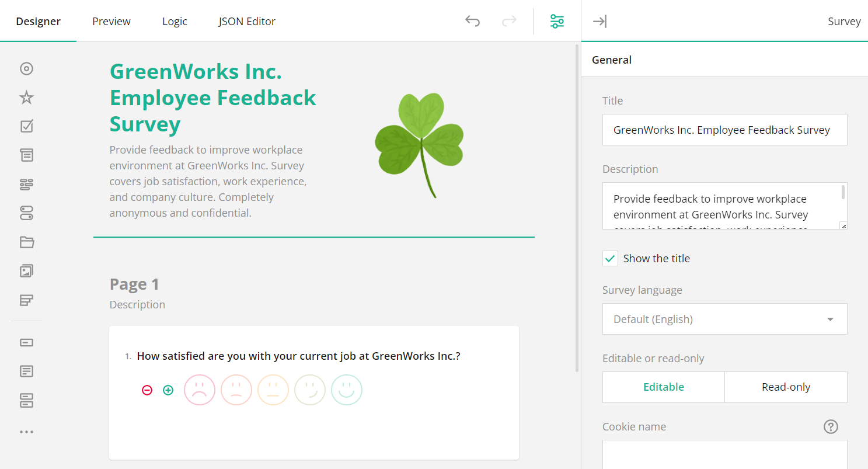Click the minus button to remove a rating item
The width and height of the screenshot is (868, 469).
point(147,390)
